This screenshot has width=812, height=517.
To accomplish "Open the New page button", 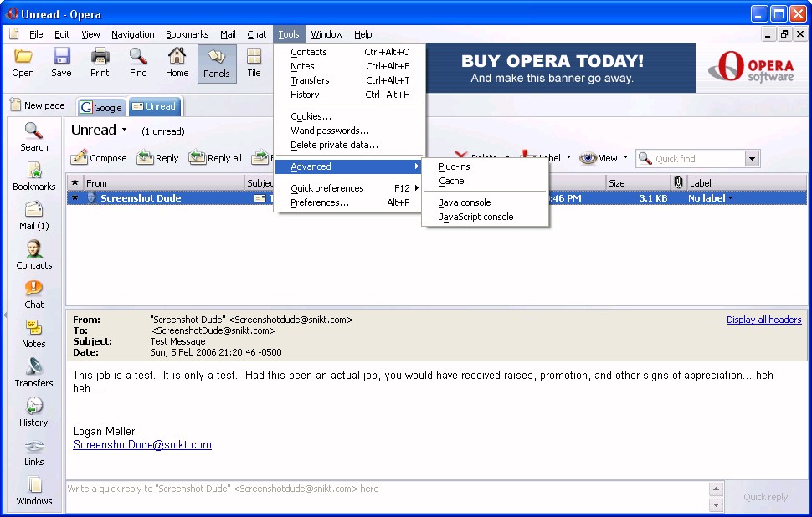I will [38, 105].
